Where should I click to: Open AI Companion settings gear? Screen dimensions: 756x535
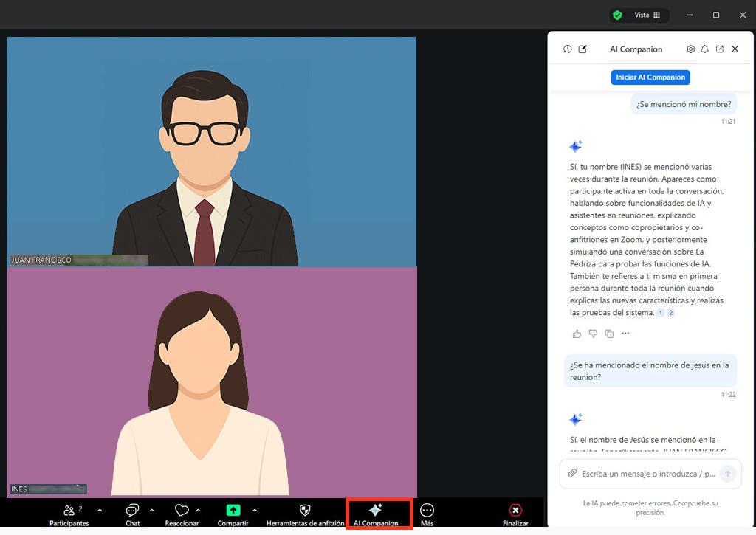coord(690,49)
